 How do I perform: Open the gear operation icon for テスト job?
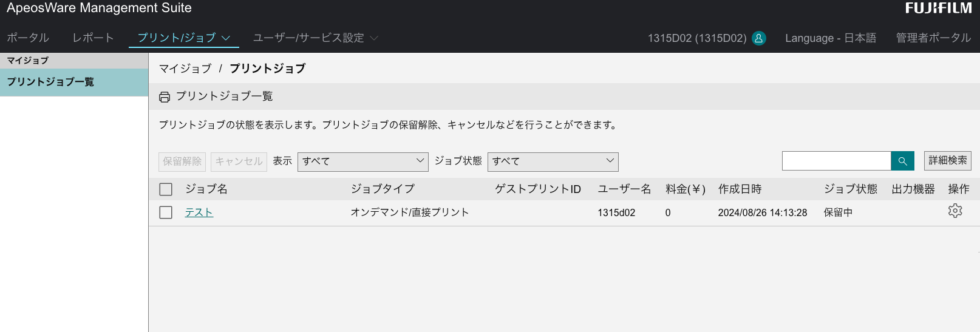[x=955, y=211]
